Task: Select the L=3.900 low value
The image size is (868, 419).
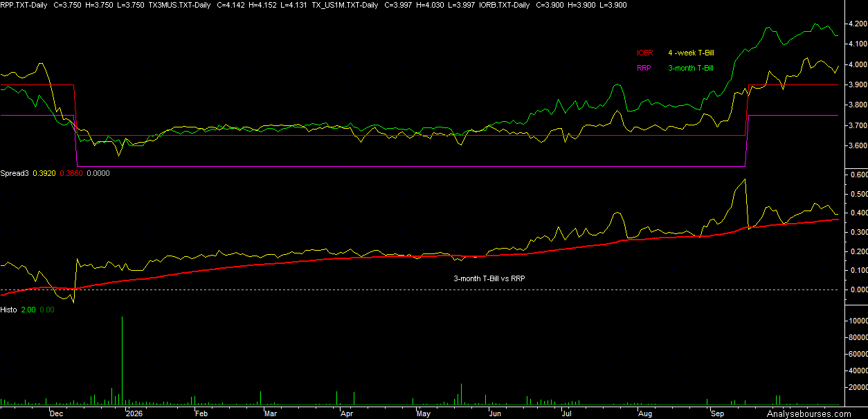Action: pyautogui.click(x=612, y=5)
